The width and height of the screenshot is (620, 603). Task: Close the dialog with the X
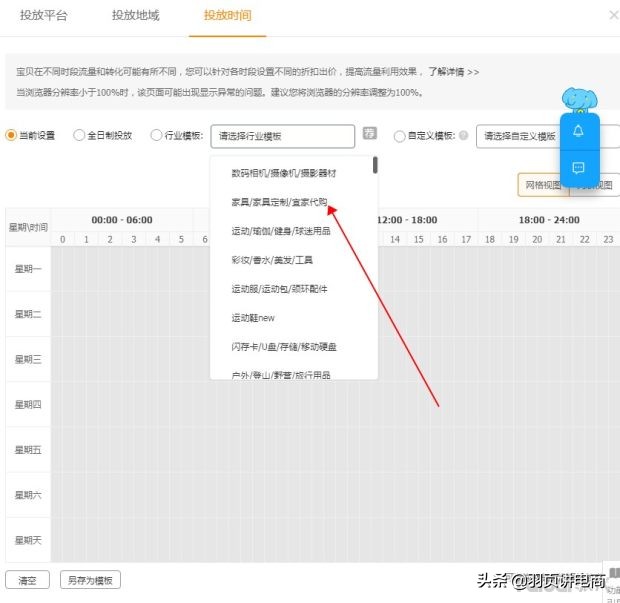614,15
